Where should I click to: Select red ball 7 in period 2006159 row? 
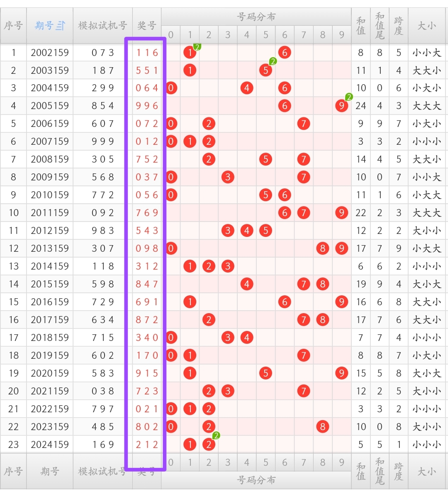303,124
